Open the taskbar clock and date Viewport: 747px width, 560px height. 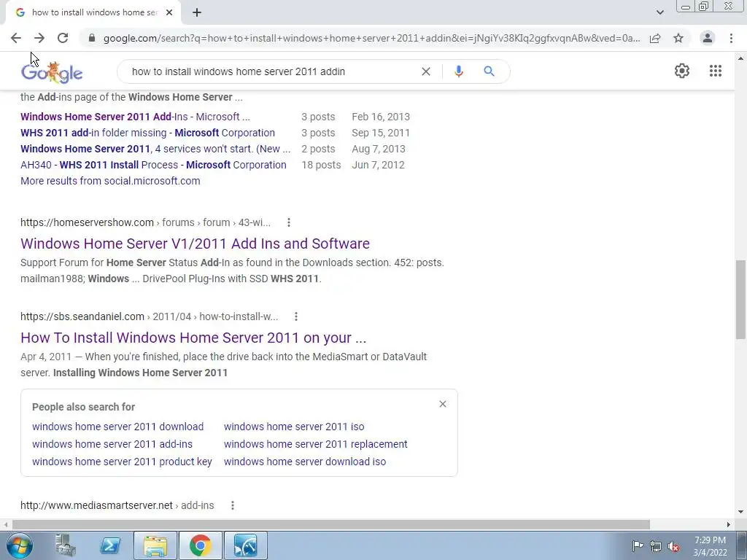click(x=710, y=546)
